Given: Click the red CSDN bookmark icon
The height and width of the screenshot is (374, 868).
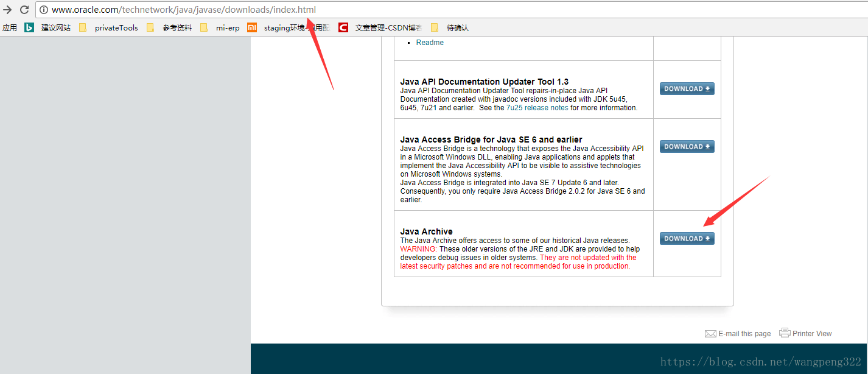Looking at the screenshot, I should (x=343, y=27).
